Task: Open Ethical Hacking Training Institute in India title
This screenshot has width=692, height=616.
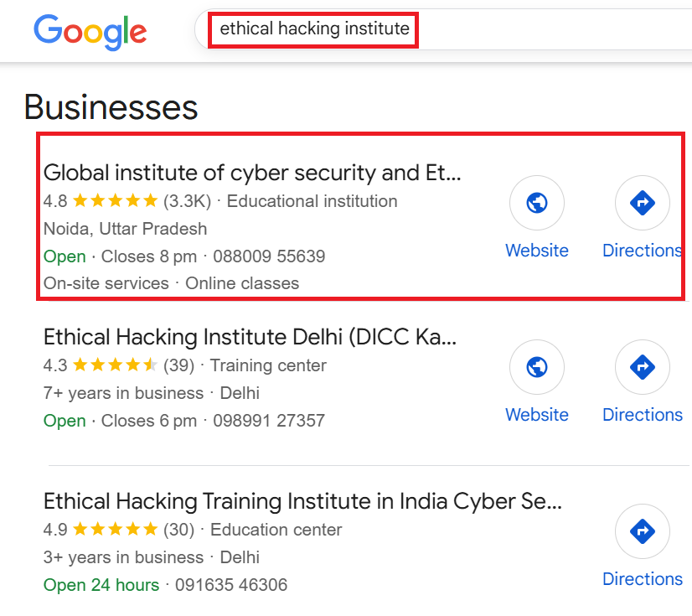Action: click(x=302, y=502)
